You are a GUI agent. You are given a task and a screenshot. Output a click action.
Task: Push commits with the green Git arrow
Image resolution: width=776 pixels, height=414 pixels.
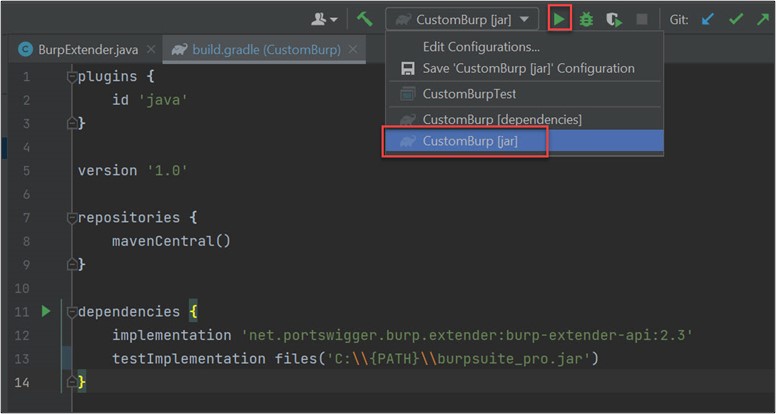762,19
